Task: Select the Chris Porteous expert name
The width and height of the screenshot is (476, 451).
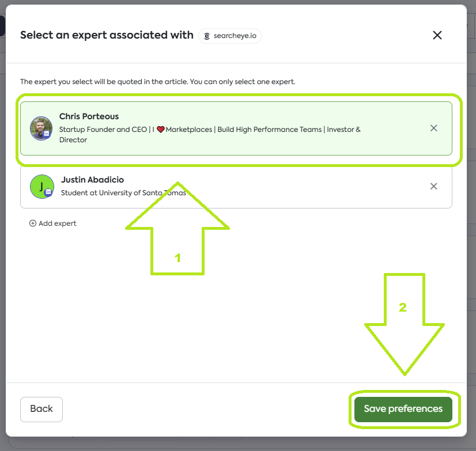Action: [x=89, y=117]
